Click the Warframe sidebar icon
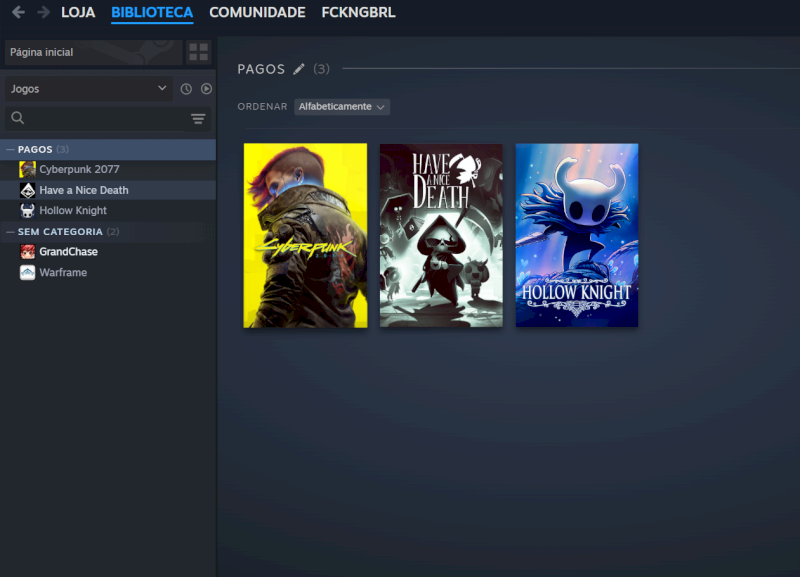The image size is (800, 577). (x=28, y=272)
